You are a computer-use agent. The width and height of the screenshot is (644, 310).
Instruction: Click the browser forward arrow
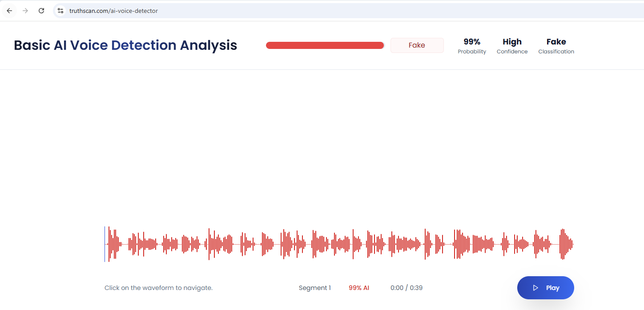25,11
